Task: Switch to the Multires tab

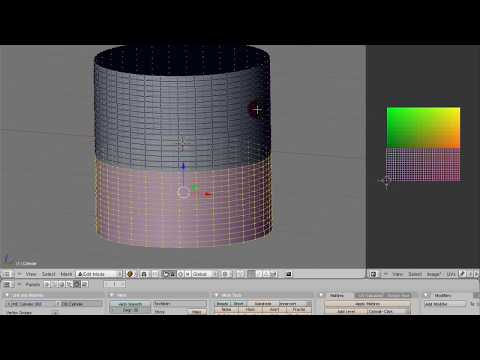Action: tap(337, 295)
